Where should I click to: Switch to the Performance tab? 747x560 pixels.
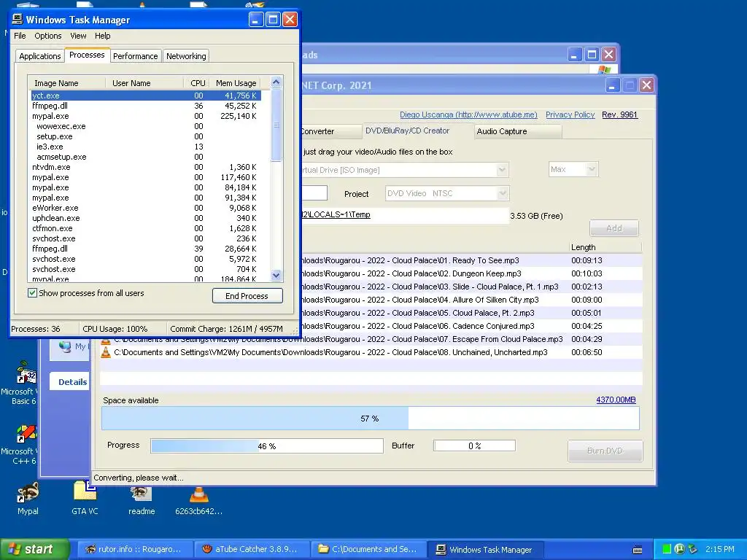[x=135, y=56]
